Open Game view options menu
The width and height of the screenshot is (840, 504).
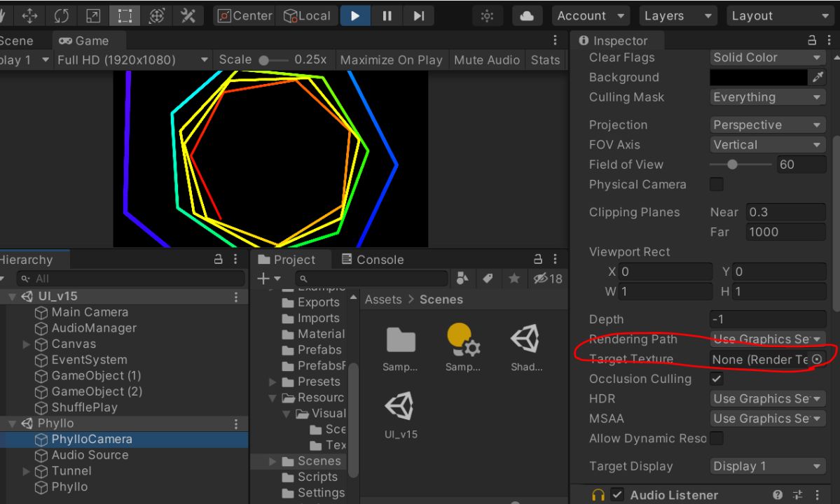click(x=555, y=40)
